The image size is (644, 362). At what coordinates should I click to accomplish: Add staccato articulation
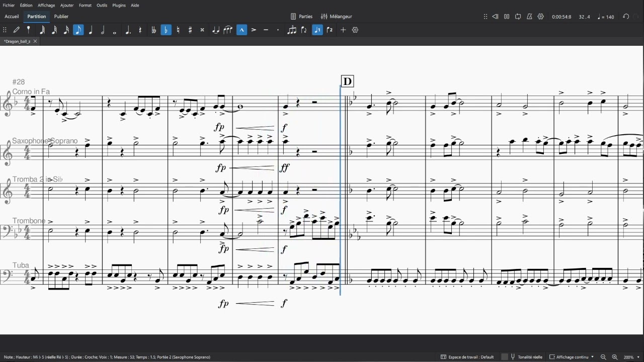point(278,30)
